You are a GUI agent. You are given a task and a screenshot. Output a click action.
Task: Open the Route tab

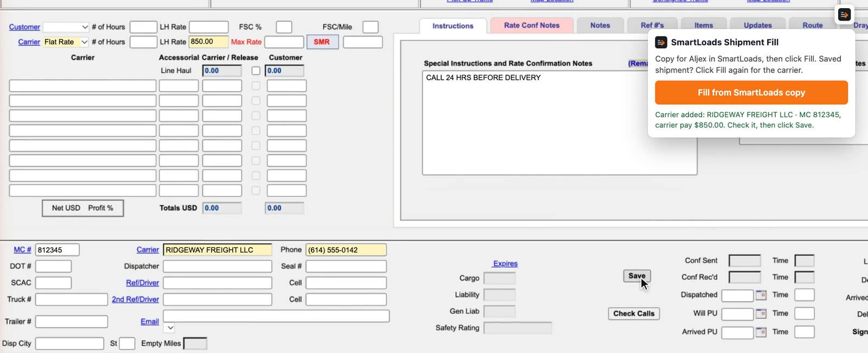click(813, 25)
